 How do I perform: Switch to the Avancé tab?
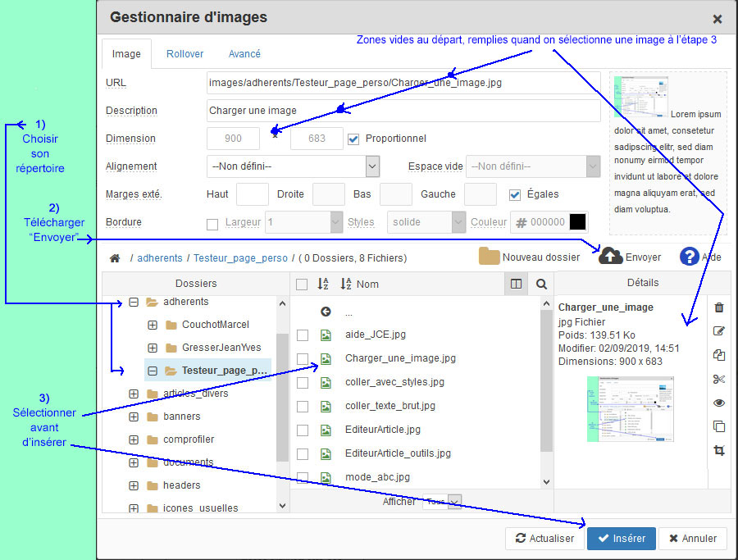(x=244, y=54)
